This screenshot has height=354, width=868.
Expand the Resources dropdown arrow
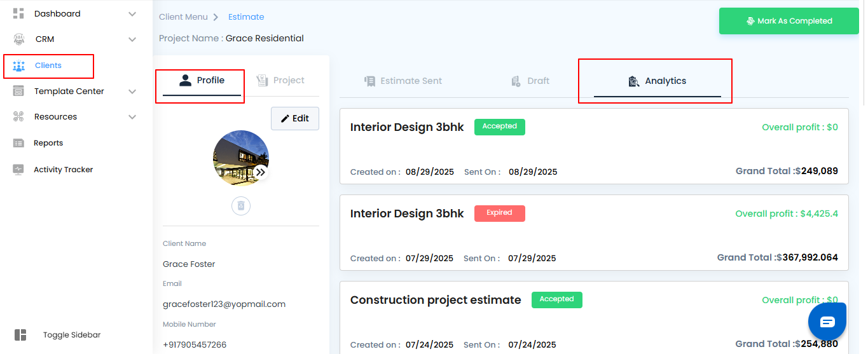tap(132, 117)
